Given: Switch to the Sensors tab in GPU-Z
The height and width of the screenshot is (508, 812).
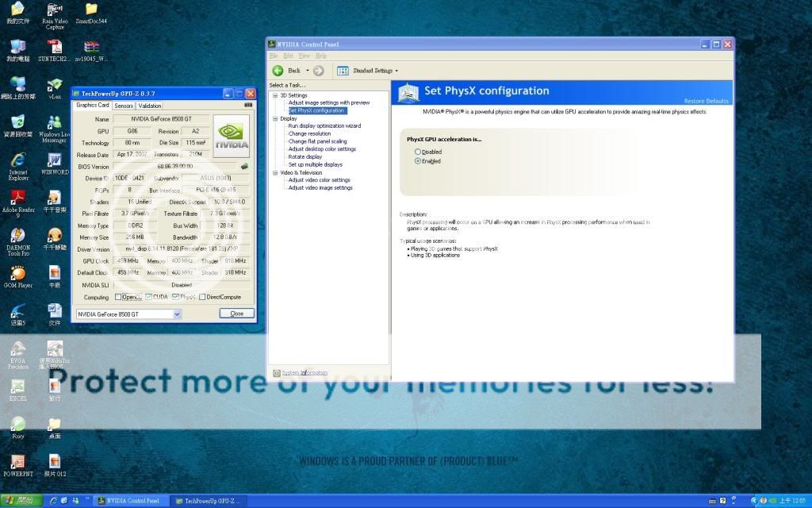Looking at the screenshot, I should point(124,106).
